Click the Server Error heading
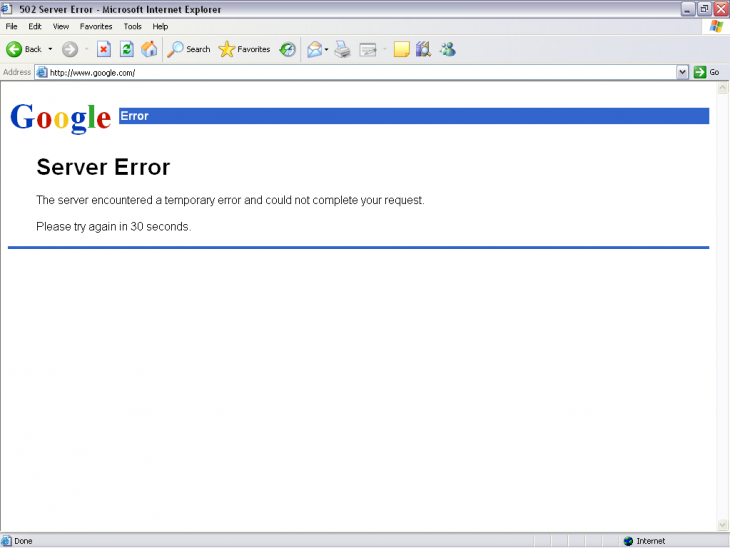The width and height of the screenshot is (730, 548). click(103, 167)
